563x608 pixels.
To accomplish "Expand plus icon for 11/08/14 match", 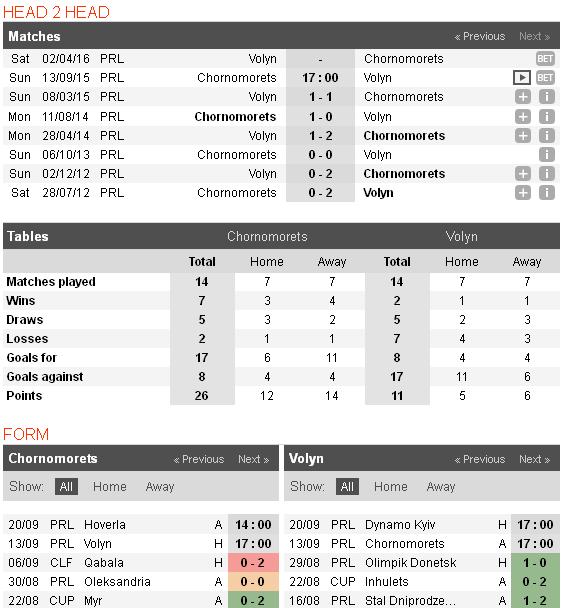I will click(523, 116).
